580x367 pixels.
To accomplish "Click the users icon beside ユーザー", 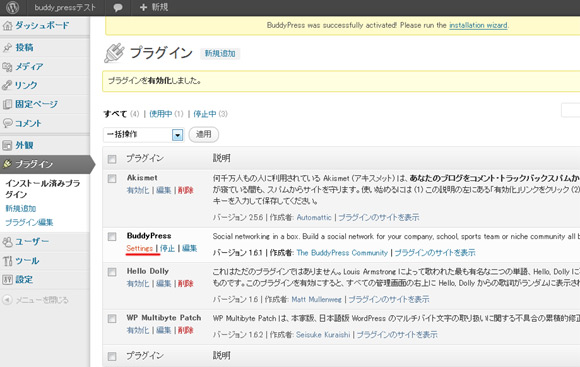I will tap(7, 242).
